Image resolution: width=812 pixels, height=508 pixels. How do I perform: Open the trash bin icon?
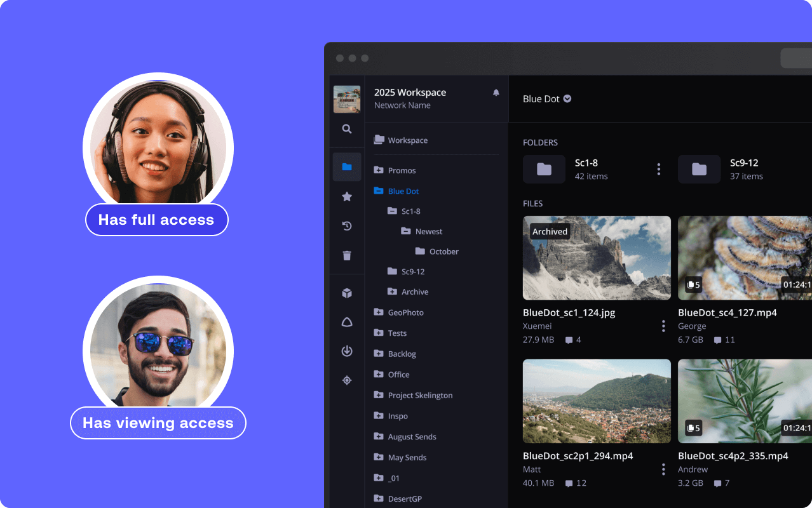pyautogui.click(x=347, y=256)
